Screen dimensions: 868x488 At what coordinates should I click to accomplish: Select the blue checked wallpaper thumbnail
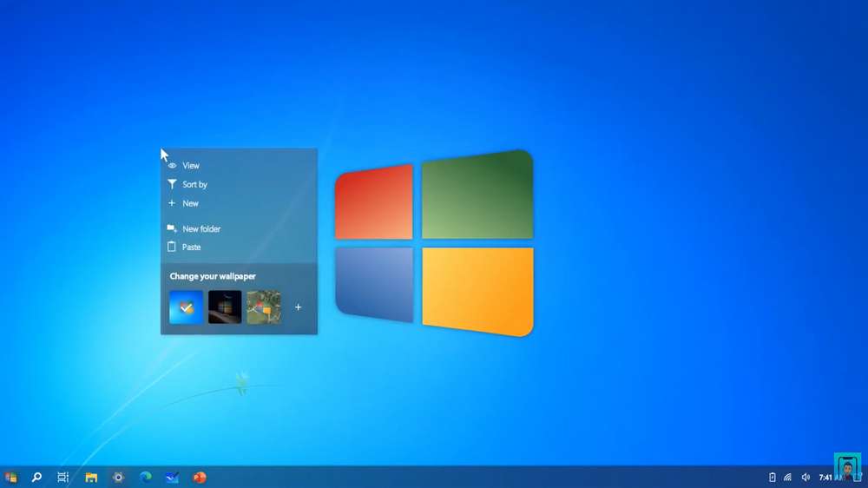point(186,307)
